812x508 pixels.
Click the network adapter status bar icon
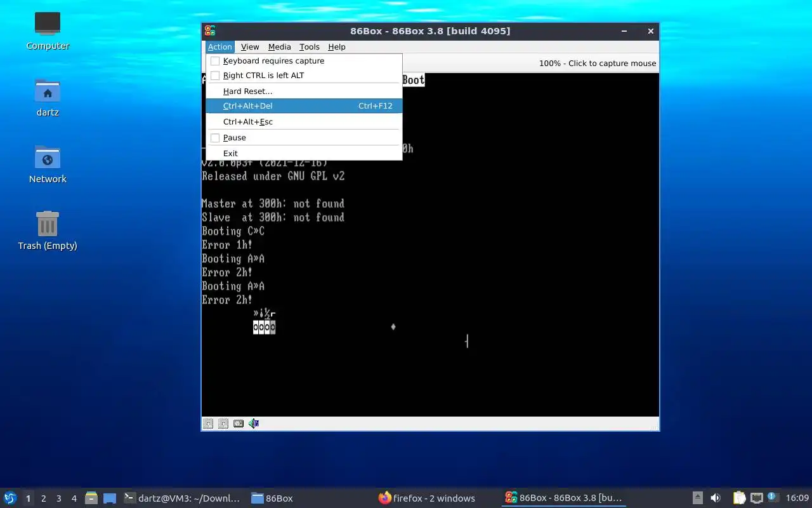point(239,424)
